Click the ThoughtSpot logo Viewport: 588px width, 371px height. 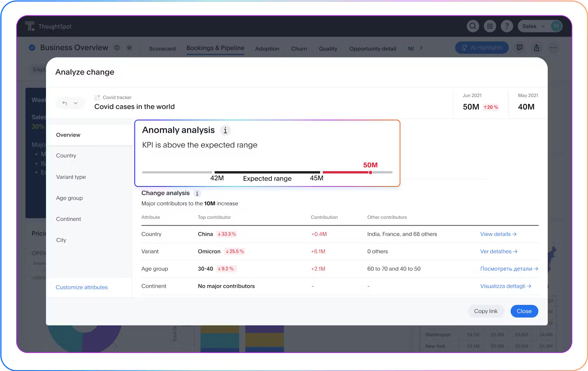[48, 26]
